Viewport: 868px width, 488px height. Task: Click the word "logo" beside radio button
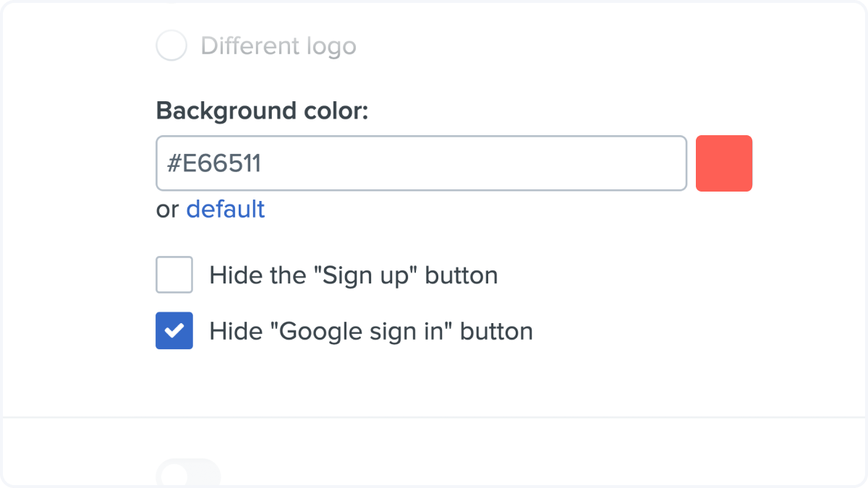[x=330, y=46]
